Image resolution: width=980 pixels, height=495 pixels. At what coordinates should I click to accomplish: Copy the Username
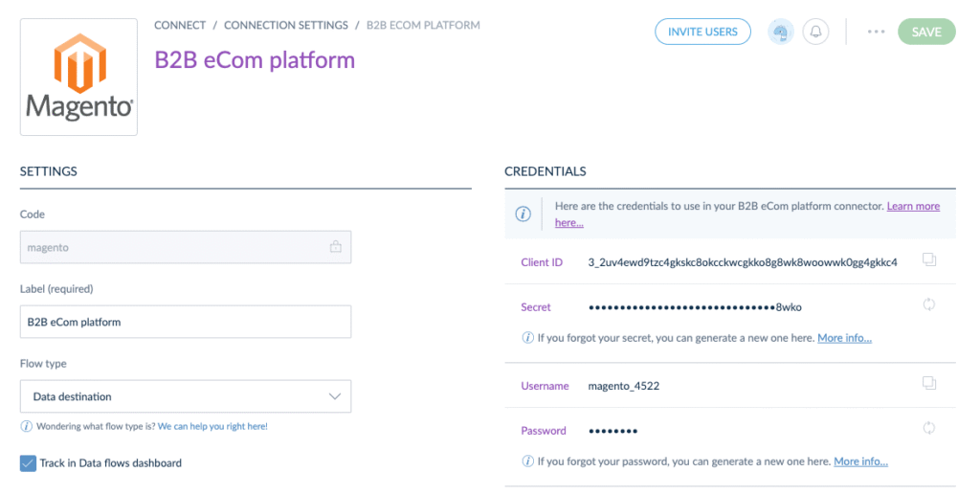(929, 383)
